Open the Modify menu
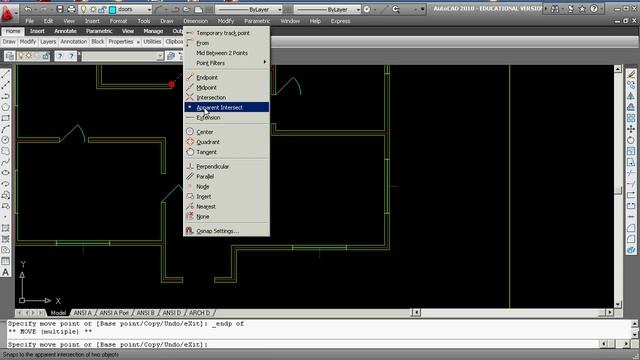Image resolution: width=640 pixels, height=360 pixels. click(x=226, y=21)
